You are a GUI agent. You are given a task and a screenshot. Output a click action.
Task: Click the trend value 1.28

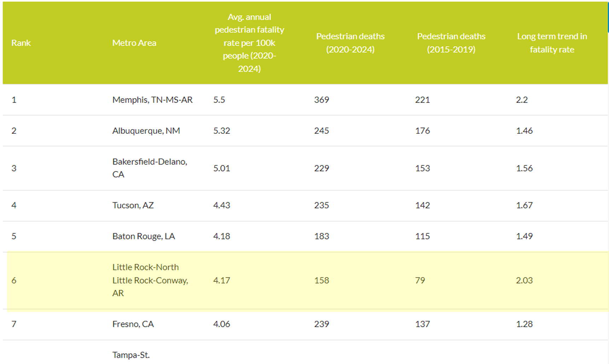(524, 324)
